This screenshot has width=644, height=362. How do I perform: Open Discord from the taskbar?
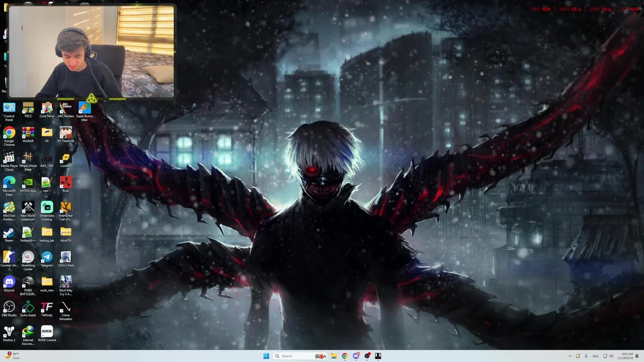pos(356,356)
